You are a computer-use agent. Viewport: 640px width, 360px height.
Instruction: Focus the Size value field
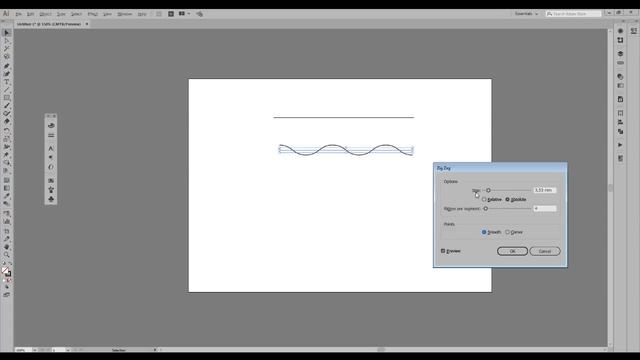[544, 190]
